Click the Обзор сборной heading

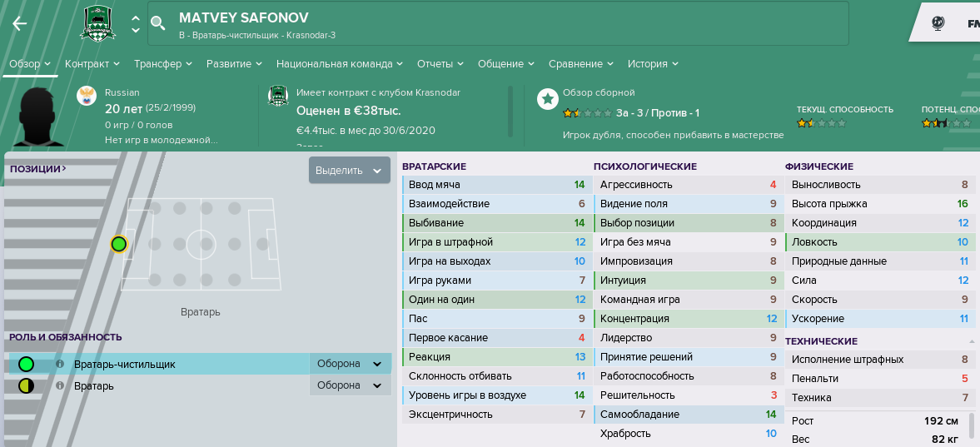[x=599, y=92]
